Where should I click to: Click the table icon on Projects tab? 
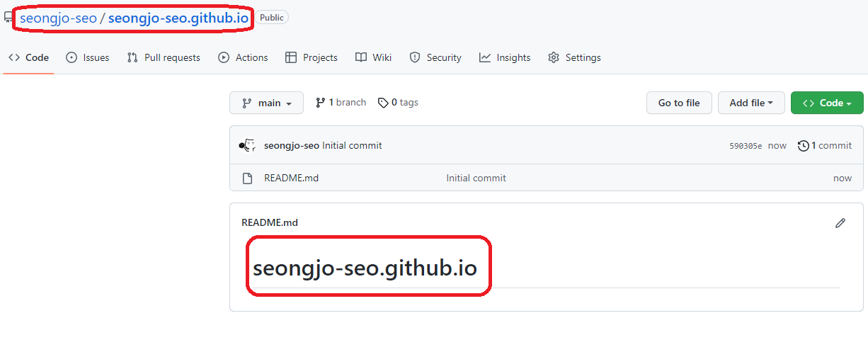coord(291,57)
